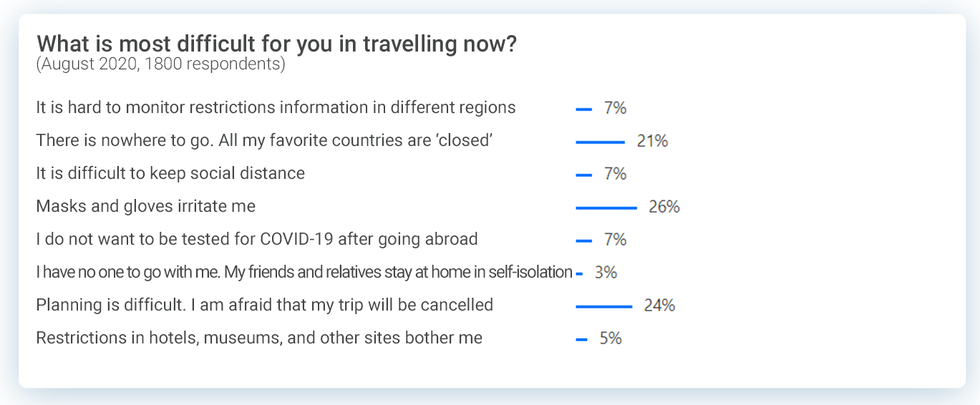
Task: Select 'Restrictions in hotels, museums' answer
Action: pos(258,338)
